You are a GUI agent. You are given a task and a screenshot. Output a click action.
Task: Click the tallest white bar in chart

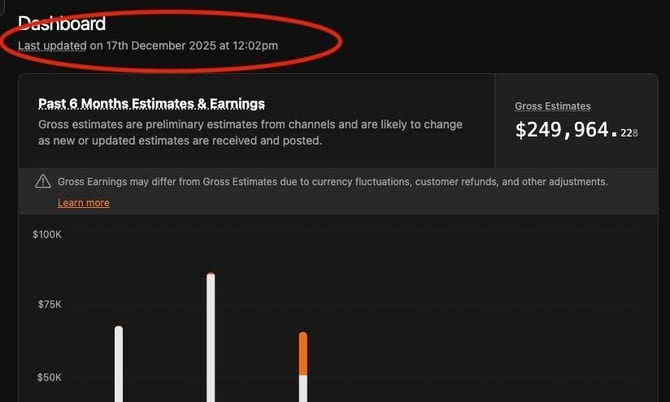tap(211, 340)
